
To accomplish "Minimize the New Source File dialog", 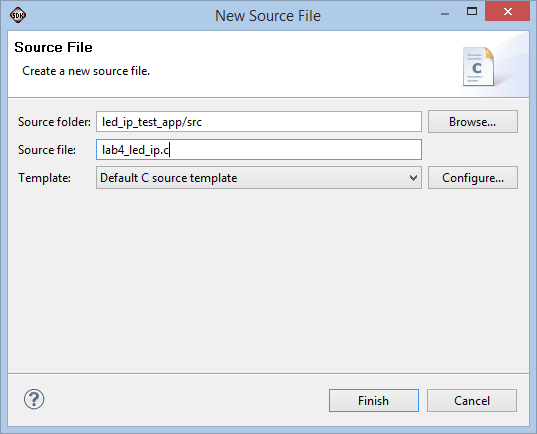I will [x=445, y=13].
